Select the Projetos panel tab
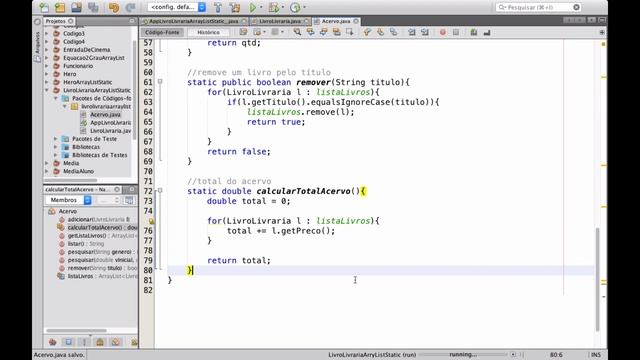Image resolution: width=640 pixels, height=360 pixels. pyautogui.click(x=59, y=21)
